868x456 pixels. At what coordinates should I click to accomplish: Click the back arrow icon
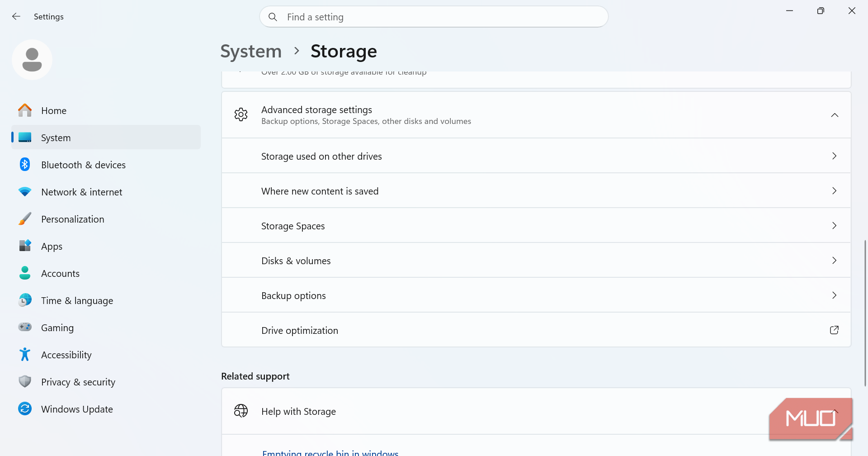pyautogui.click(x=16, y=17)
